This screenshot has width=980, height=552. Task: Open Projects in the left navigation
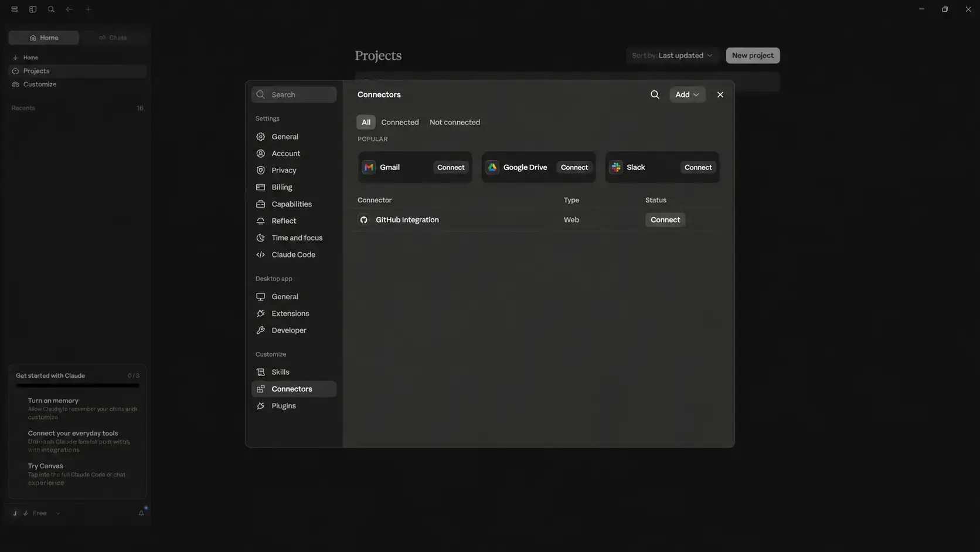click(77, 71)
